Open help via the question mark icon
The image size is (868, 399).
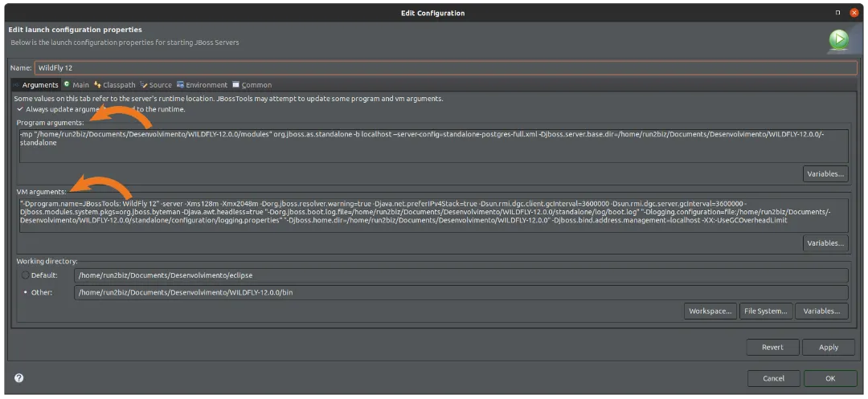(x=18, y=378)
